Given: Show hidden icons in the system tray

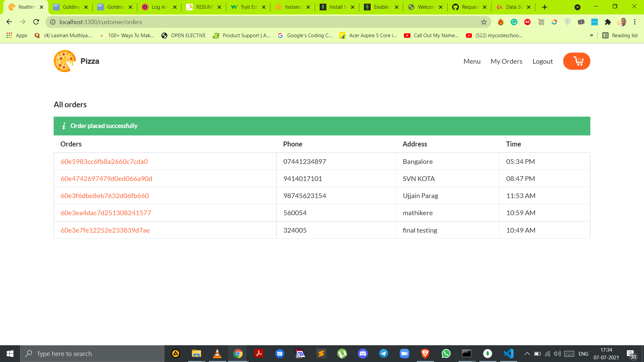Looking at the screenshot, I should (x=527, y=353).
